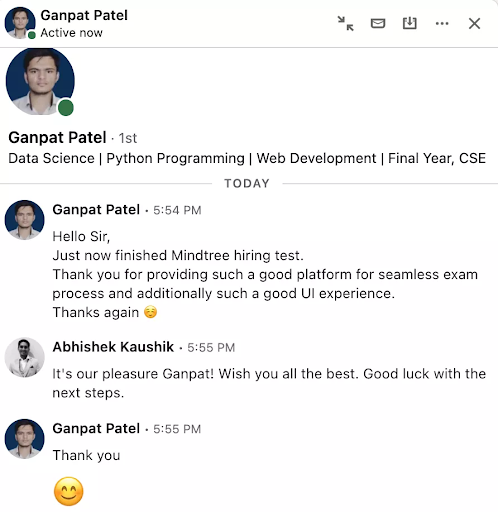This screenshot has width=498, height=512.
Task: Click Ganpat's avatar beside the 5:54 PM message
Action: [24, 220]
